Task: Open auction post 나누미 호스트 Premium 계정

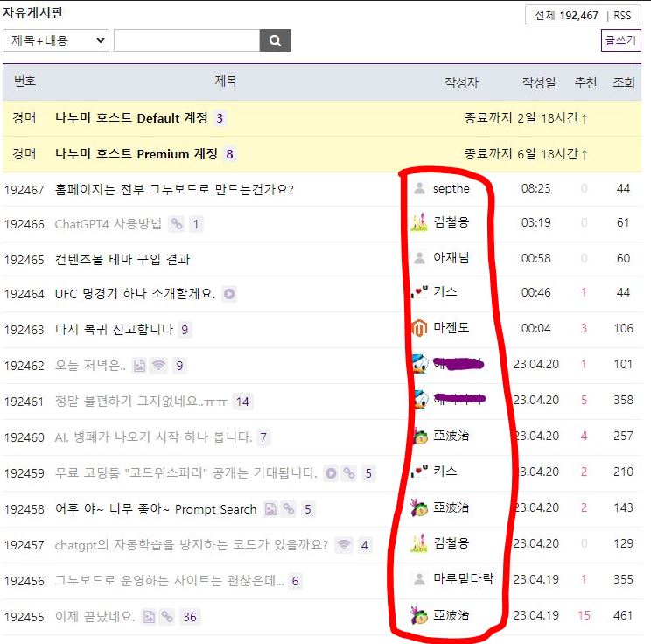Action: 136,154
